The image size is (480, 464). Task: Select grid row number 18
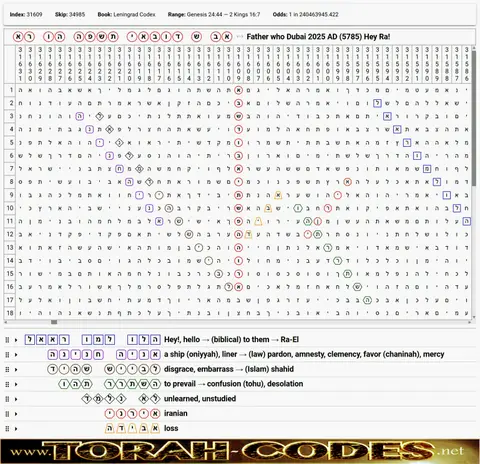click(10, 313)
